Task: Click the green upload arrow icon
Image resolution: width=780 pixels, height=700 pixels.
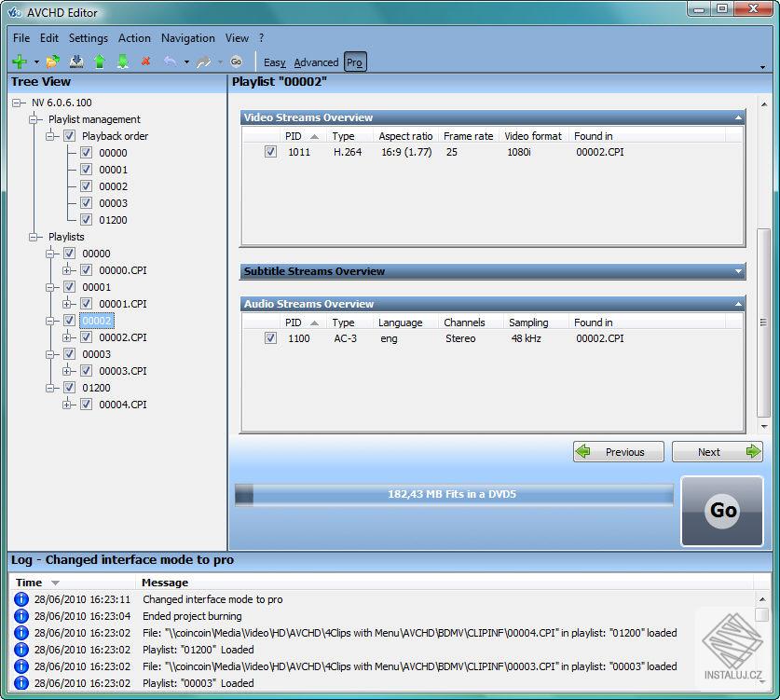Action: [100, 61]
